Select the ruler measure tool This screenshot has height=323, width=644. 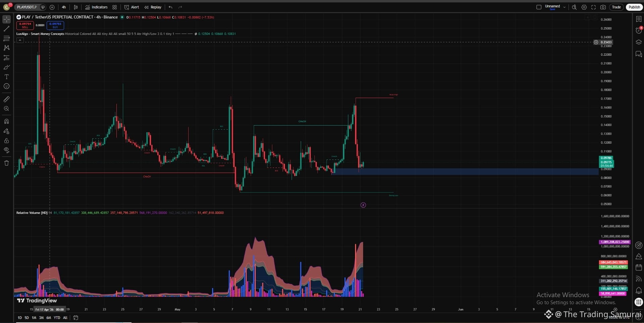[x=6, y=99]
